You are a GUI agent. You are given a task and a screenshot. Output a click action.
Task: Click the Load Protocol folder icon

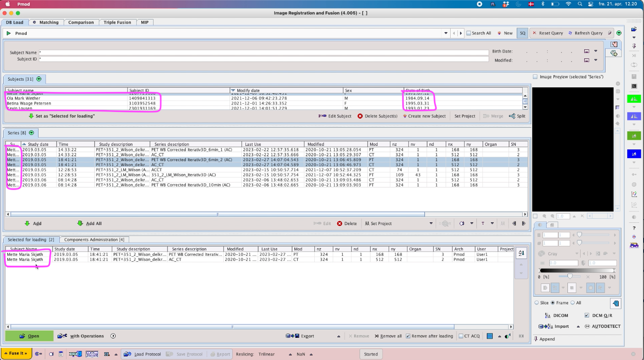(127, 354)
